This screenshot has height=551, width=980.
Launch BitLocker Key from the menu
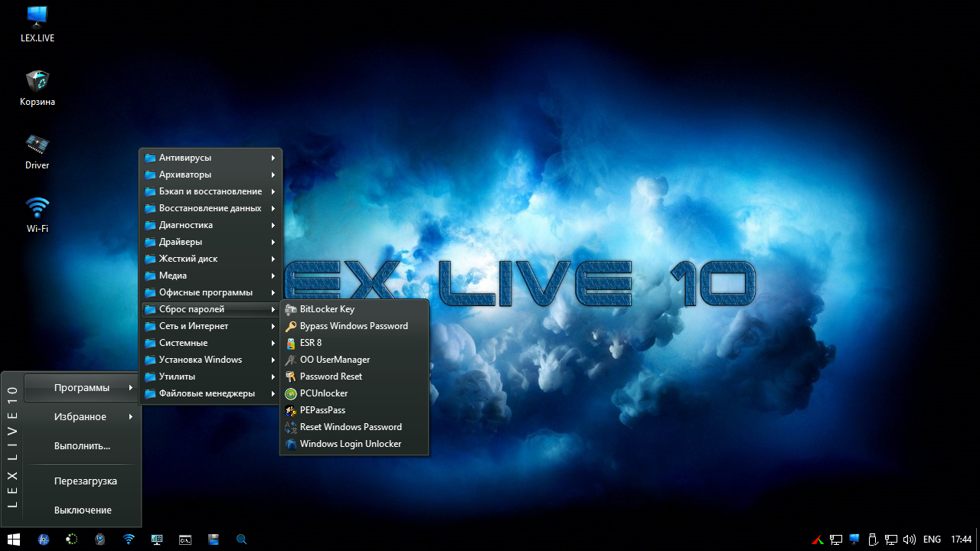click(x=327, y=309)
